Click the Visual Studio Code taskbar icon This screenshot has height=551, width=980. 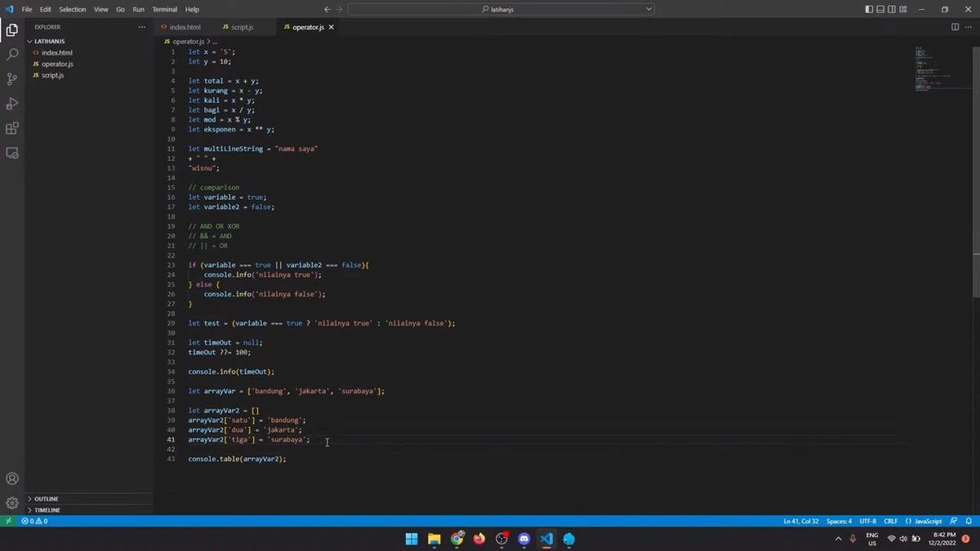[546, 539]
